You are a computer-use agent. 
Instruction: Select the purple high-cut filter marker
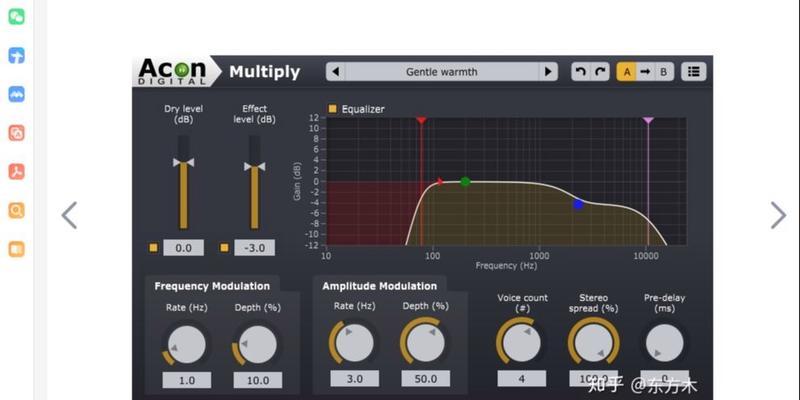(x=648, y=120)
